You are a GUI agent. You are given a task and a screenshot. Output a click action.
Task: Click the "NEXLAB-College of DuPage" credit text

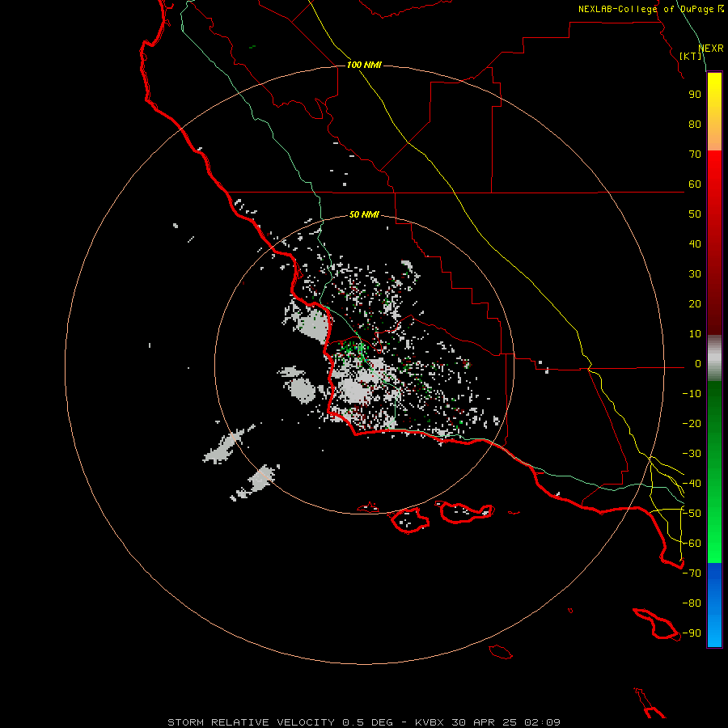(x=646, y=9)
